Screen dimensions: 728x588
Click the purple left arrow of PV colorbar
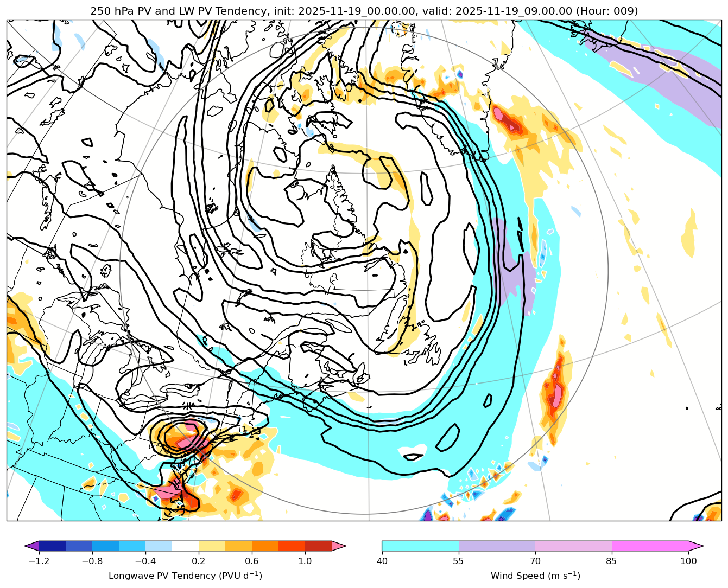pyautogui.click(x=31, y=546)
